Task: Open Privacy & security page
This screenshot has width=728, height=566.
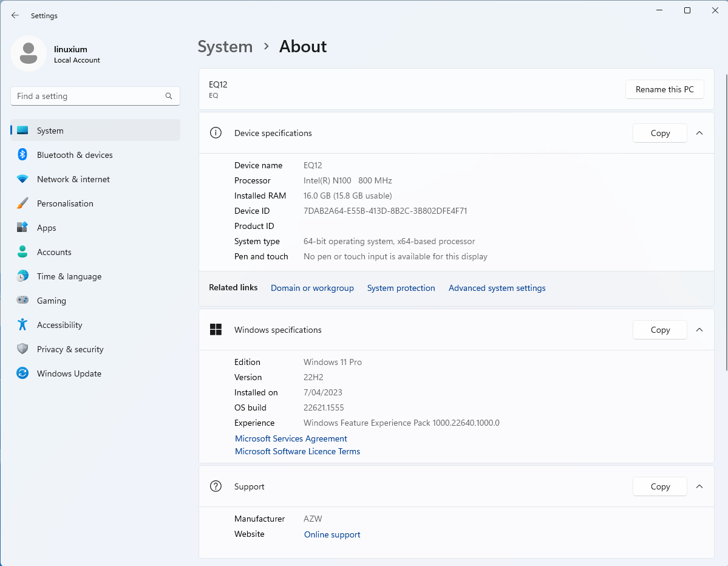Action: (x=95, y=349)
